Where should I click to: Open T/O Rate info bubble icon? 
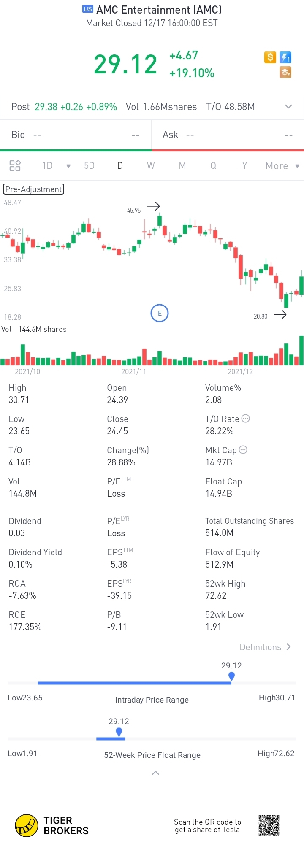246,419
